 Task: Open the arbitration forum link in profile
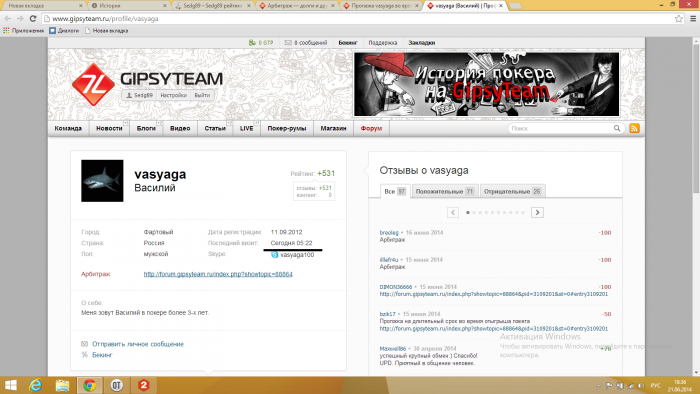[x=218, y=274]
